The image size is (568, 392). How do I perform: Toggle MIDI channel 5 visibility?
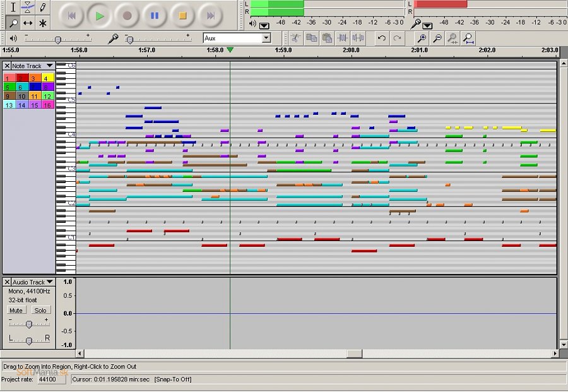coord(9,86)
